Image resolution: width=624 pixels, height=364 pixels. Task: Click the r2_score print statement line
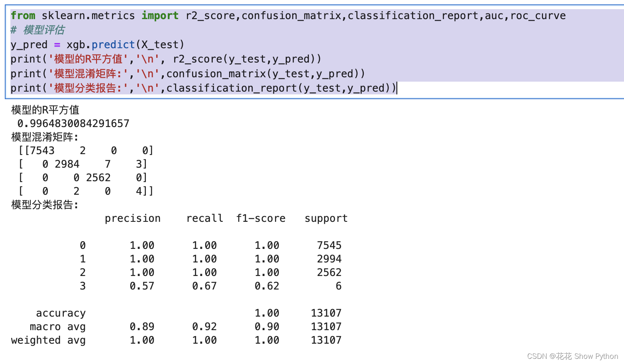click(x=166, y=59)
